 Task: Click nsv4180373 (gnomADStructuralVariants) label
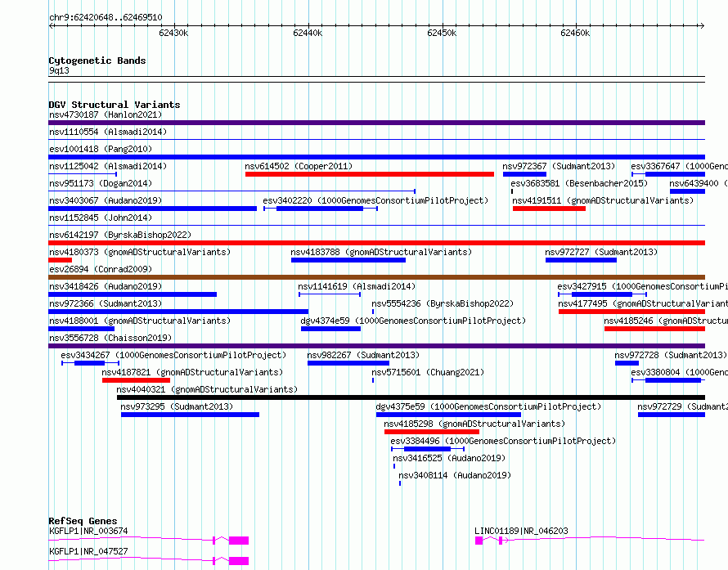(x=140, y=252)
